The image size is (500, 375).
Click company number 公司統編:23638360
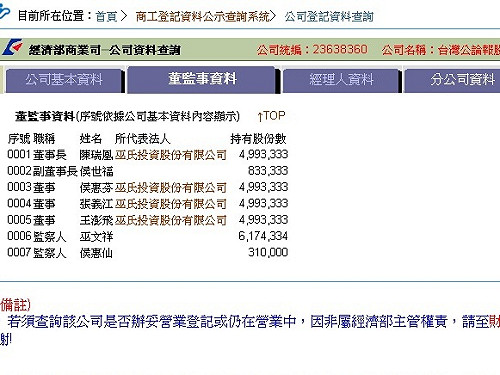click(x=312, y=50)
